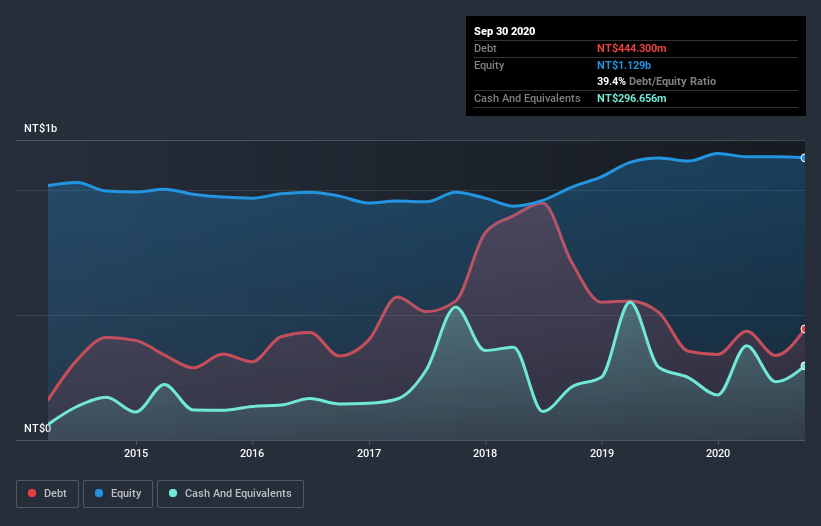The width and height of the screenshot is (821, 526).
Task: Click the 2016 x-axis label
Action: click(x=252, y=453)
